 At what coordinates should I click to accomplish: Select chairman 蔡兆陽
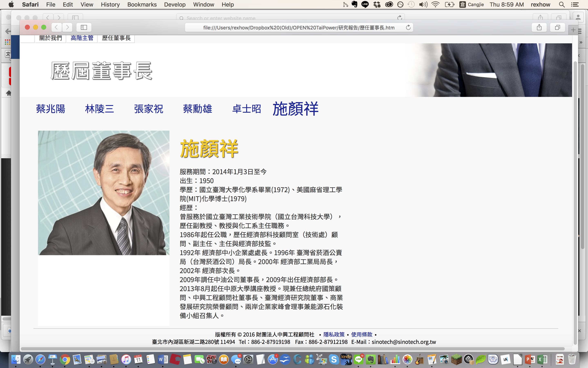(x=51, y=109)
